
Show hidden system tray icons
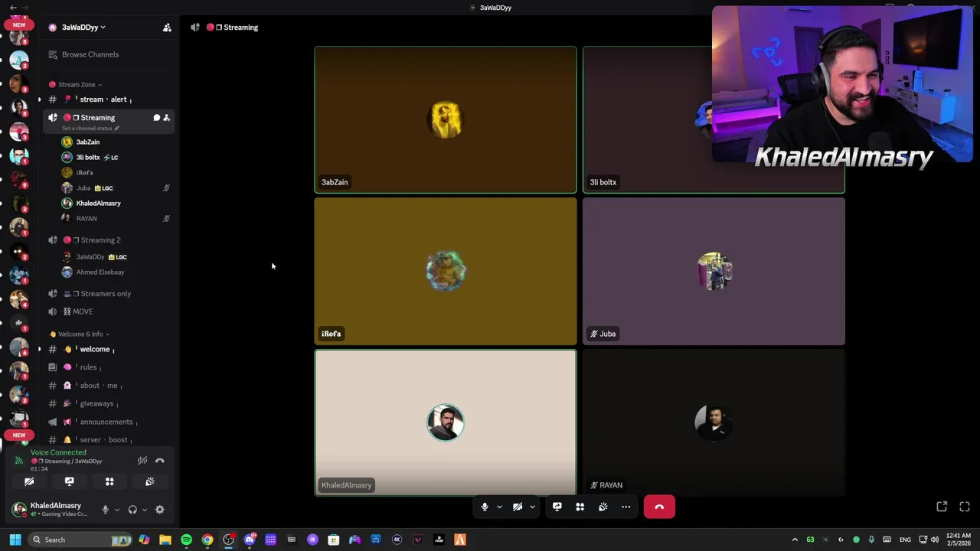795,540
